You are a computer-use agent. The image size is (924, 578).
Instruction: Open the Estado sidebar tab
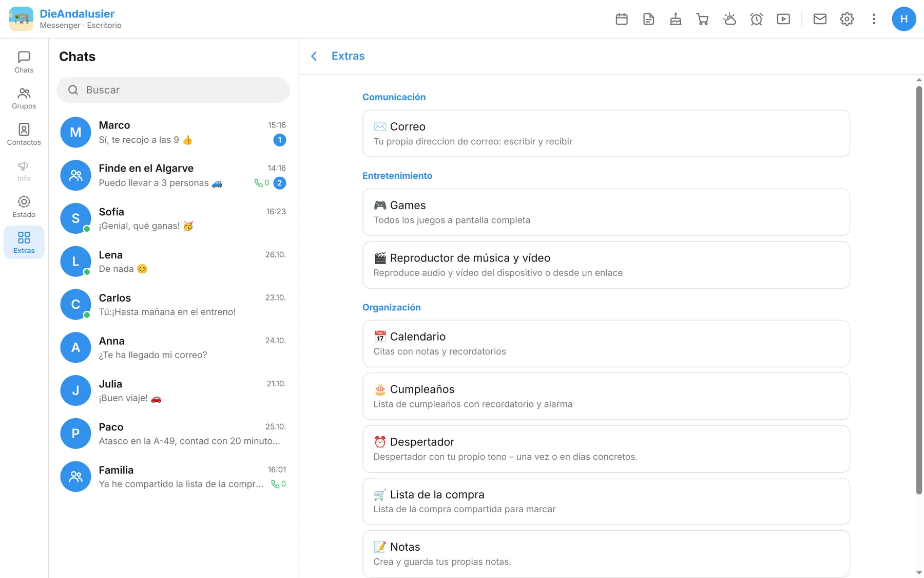(24, 207)
